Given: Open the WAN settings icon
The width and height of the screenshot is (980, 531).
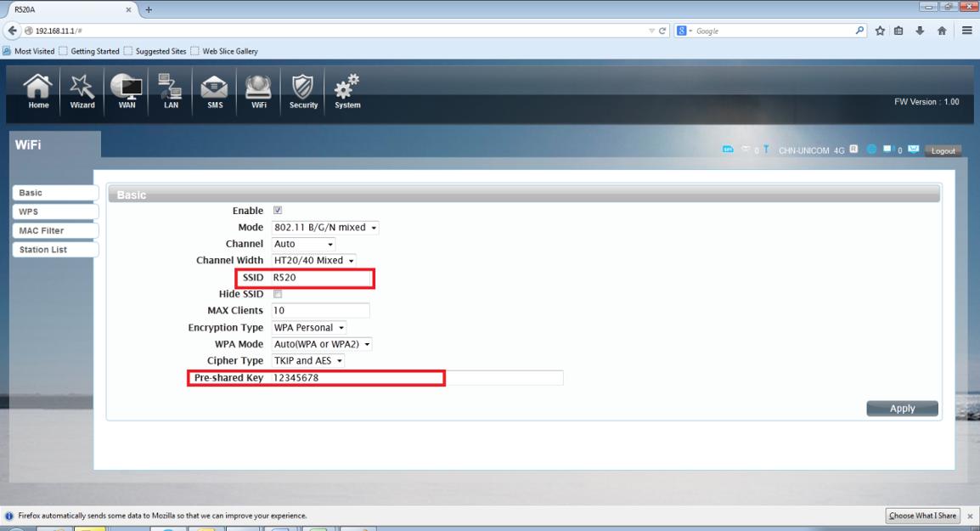Looking at the screenshot, I should pos(127,91).
